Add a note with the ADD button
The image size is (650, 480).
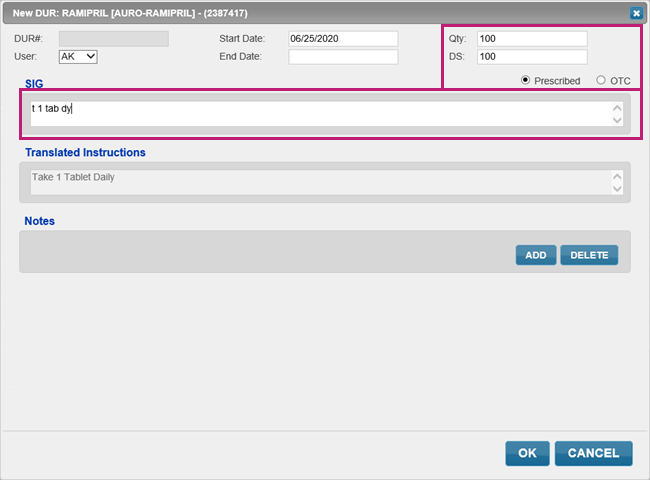coord(536,255)
